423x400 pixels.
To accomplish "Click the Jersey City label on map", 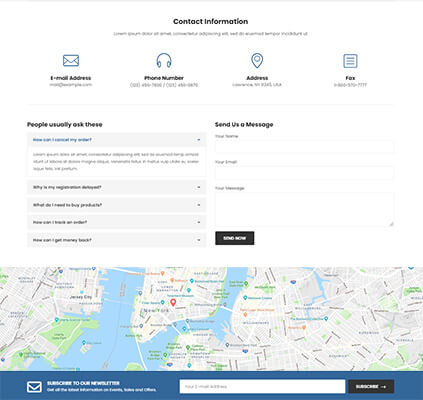I will 81,297.
